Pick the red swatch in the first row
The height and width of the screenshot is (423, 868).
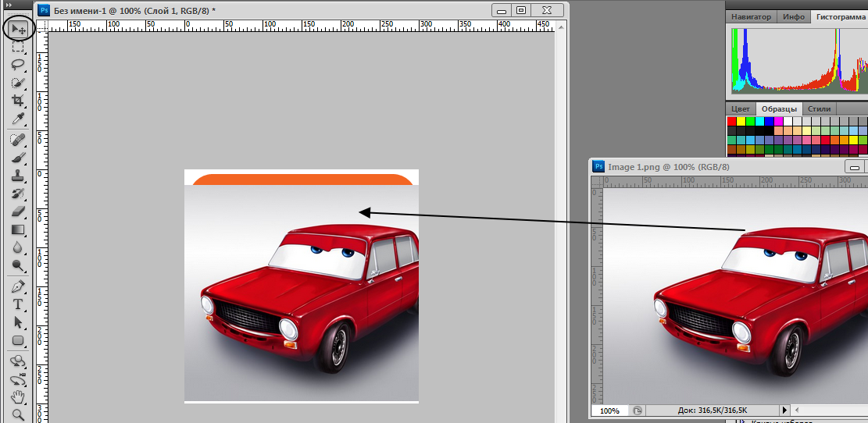tap(731, 121)
